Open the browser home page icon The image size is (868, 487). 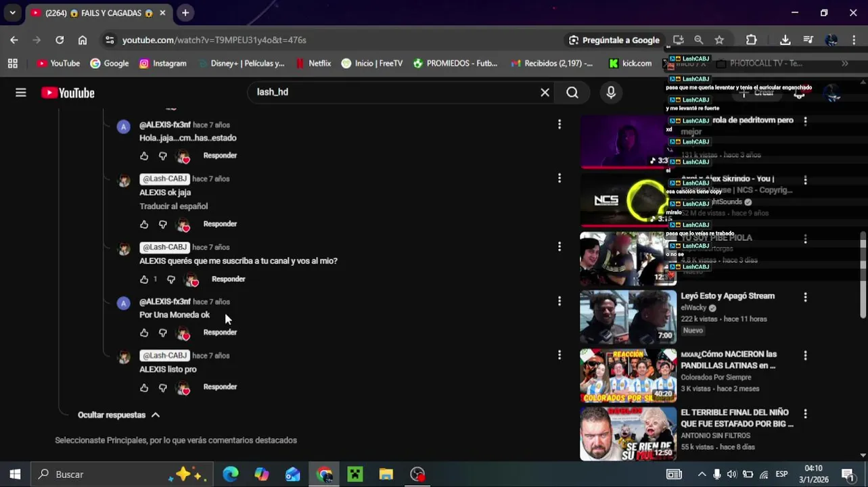click(x=83, y=40)
